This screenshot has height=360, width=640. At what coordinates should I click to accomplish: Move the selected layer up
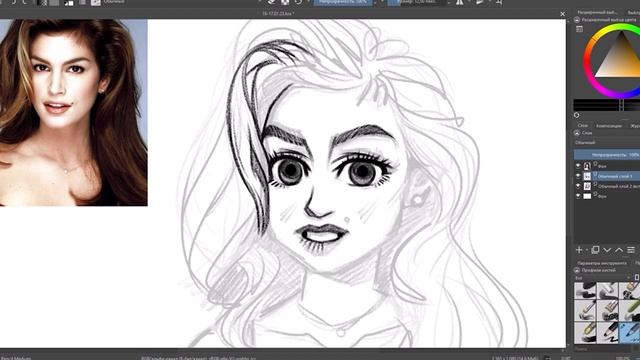tap(619, 250)
